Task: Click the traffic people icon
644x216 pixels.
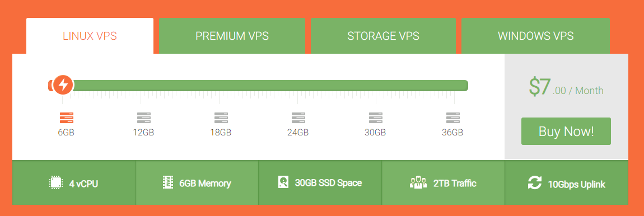Action: click(x=418, y=182)
